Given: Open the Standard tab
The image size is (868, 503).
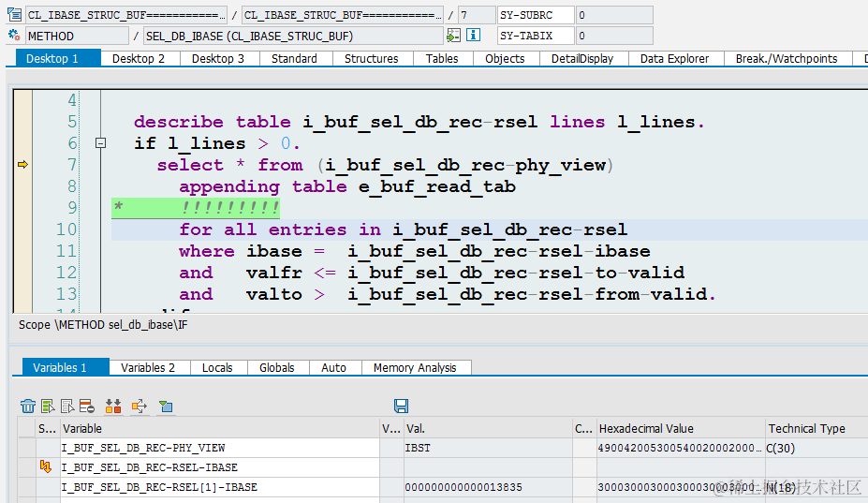Looking at the screenshot, I should (x=295, y=59).
